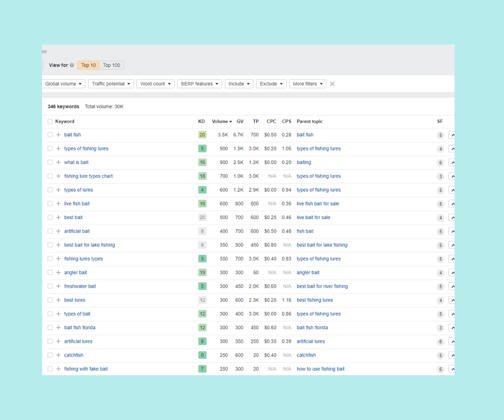Click KD badge 20 for 'bait fish'
The image size is (504, 420).
click(x=202, y=135)
